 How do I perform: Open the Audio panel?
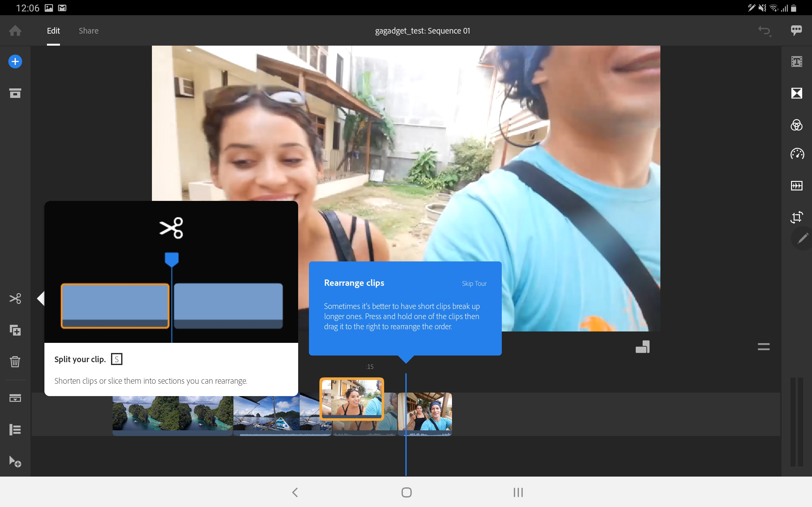[796, 185]
